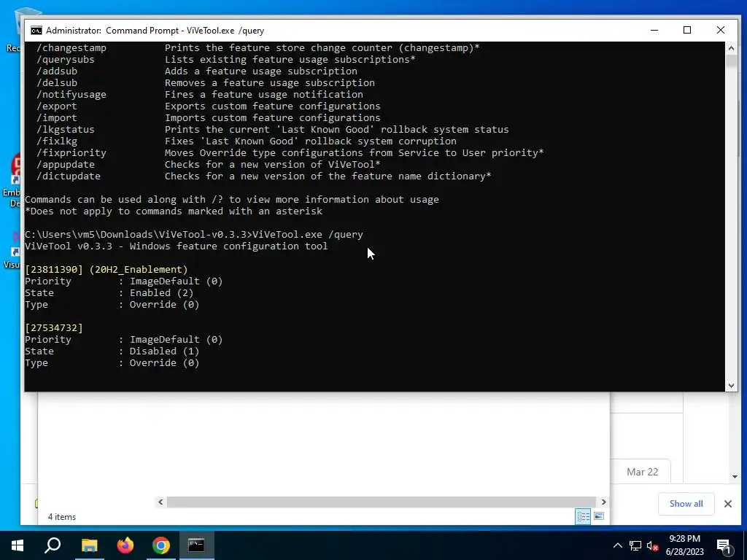This screenshot has width=747, height=560.
Task: Click the '4 items' status bar text
Action: 62,517
